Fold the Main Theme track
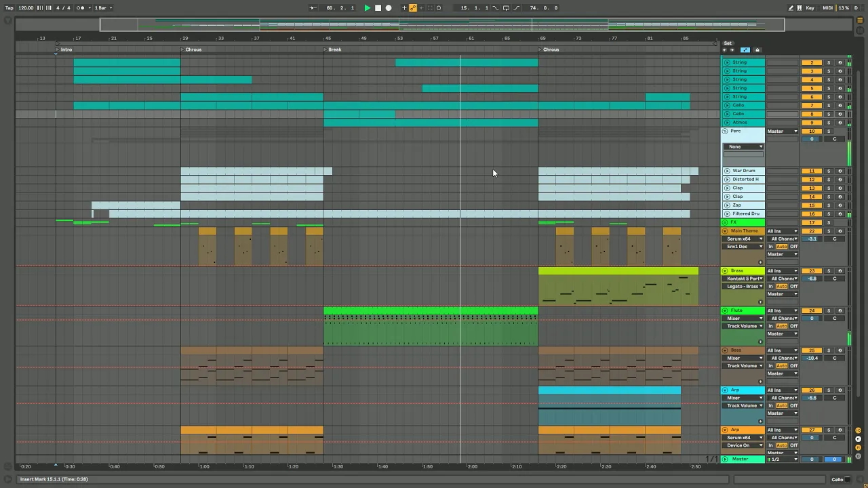The height and width of the screenshot is (488, 868). tap(725, 231)
